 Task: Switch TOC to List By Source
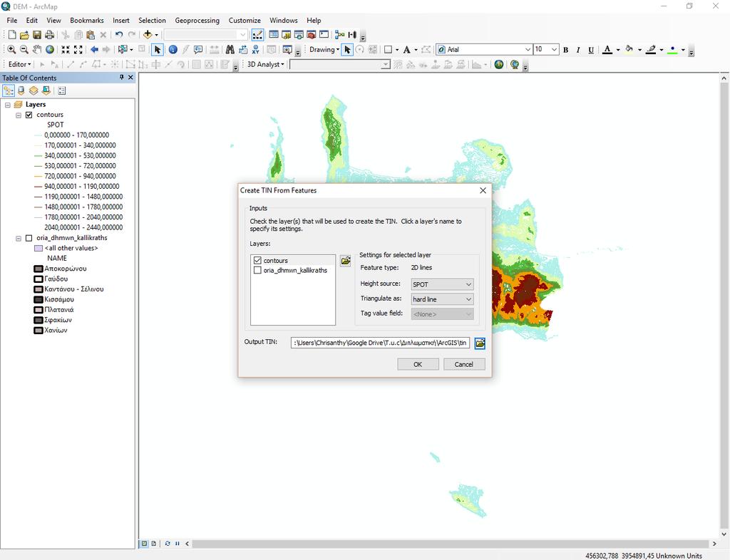point(21,90)
